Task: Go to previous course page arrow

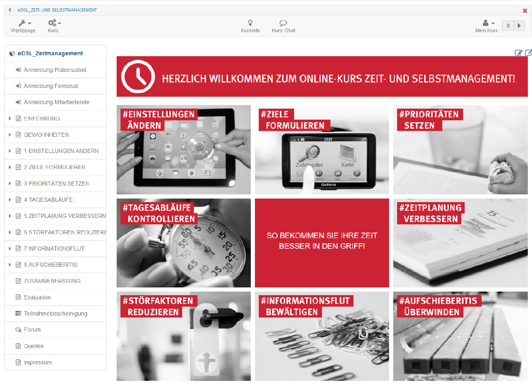Action: 508,26
